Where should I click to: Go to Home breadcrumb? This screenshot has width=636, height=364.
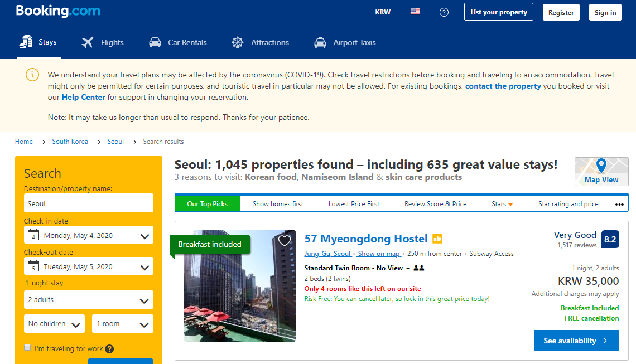click(x=24, y=142)
